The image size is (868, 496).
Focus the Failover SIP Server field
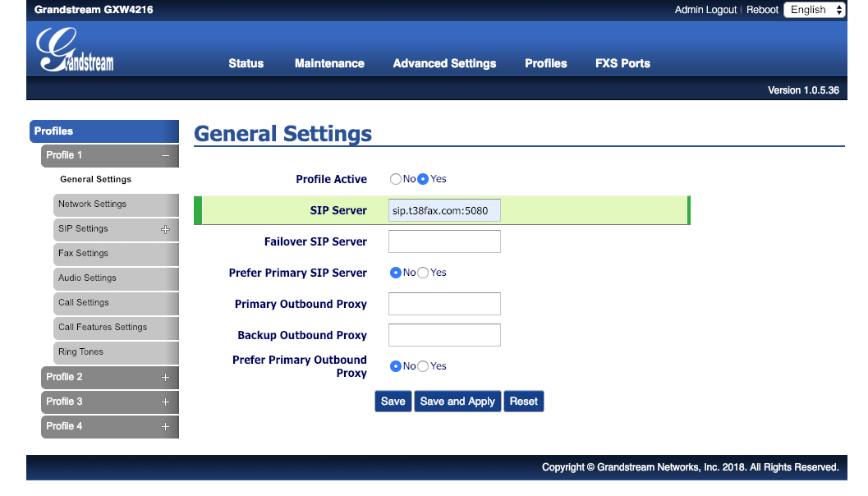coord(444,241)
